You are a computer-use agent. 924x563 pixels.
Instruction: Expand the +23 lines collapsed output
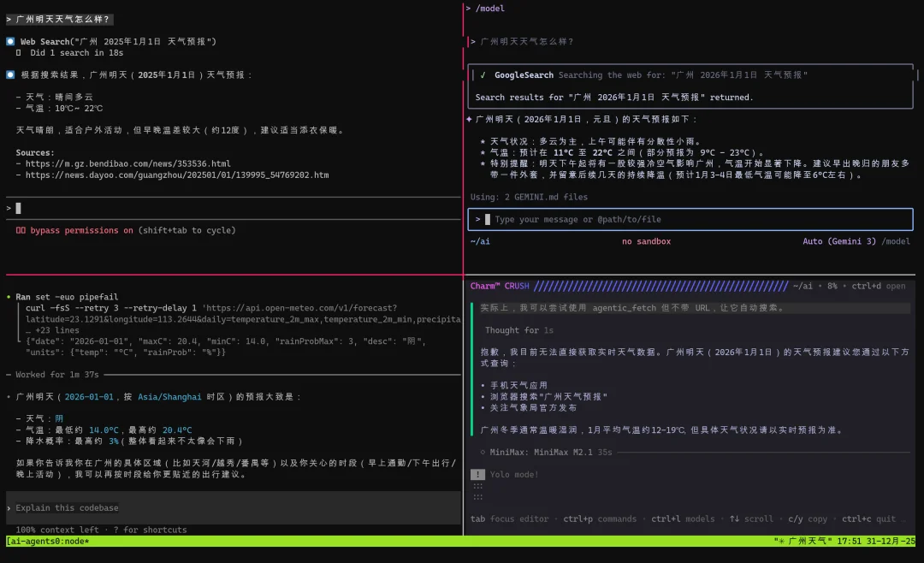click(x=56, y=329)
